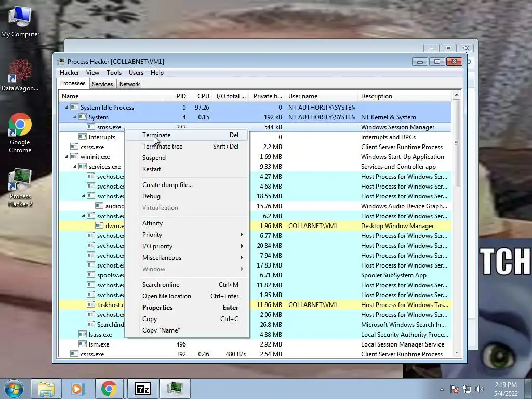The height and width of the screenshot is (399, 532).
Task: Open My Computer desktop icon
Action: pyautogui.click(x=20, y=22)
